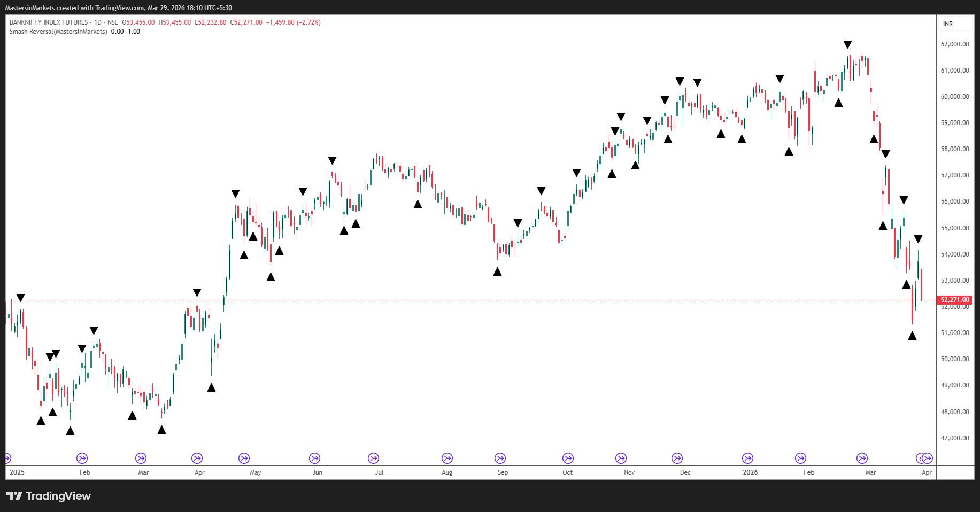The height and width of the screenshot is (512, 980).
Task: Click the event icon above the 2026 label
Action: pyautogui.click(x=747, y=458)
